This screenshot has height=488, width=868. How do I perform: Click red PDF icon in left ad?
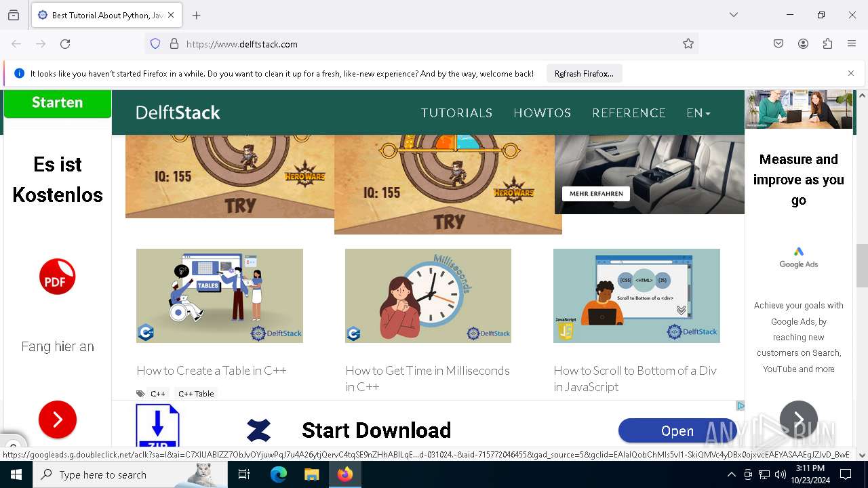58,277
